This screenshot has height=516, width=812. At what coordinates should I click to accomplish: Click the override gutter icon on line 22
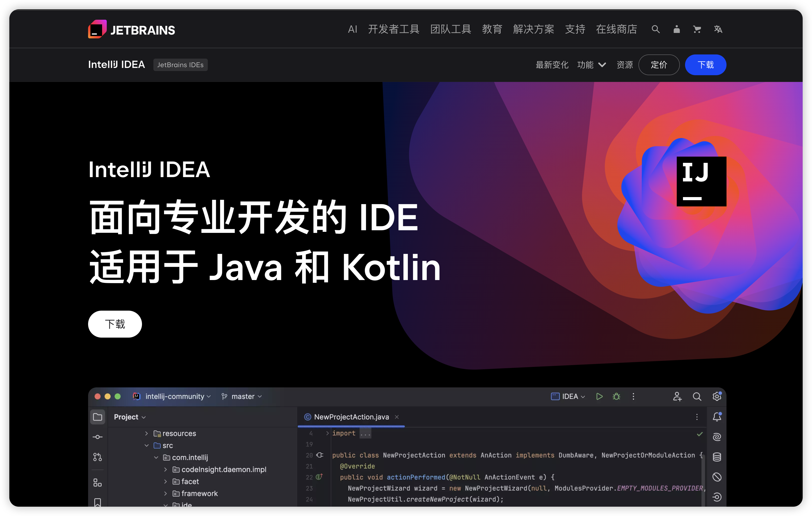point(319,477)
